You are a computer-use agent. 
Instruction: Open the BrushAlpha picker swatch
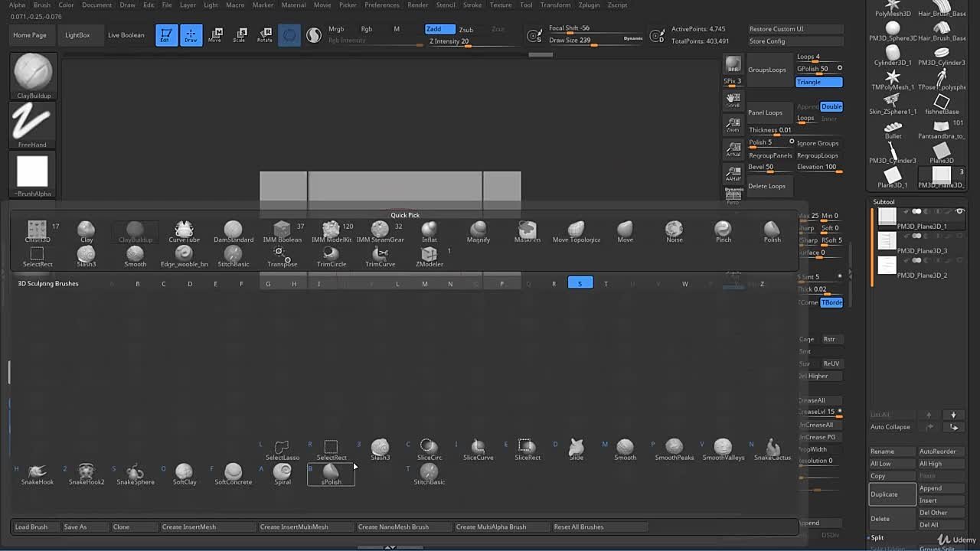click(x=32, y=172)
